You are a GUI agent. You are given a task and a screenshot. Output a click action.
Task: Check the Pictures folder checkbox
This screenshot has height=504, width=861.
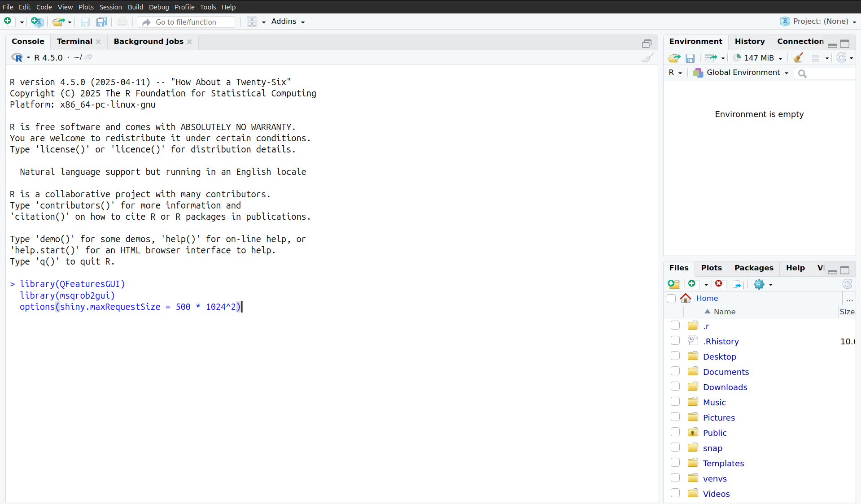tap(675, 417)
